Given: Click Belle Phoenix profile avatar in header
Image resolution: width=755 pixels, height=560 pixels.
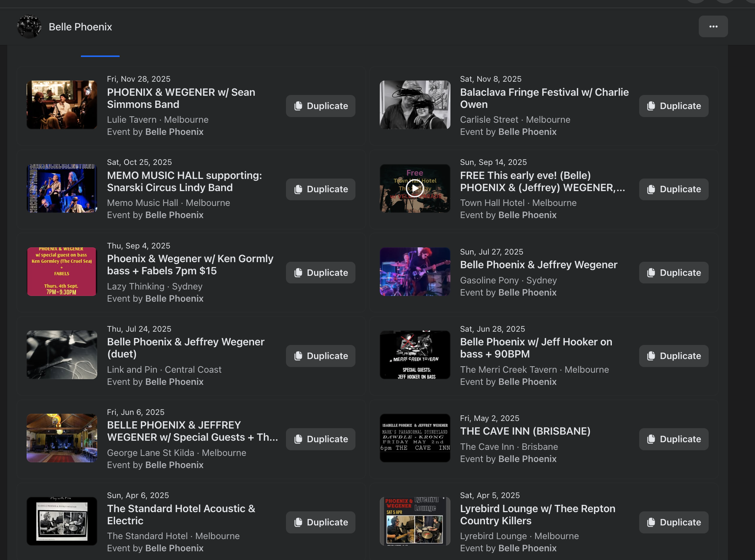Looking at the screenshot, I should coord(29,27).
